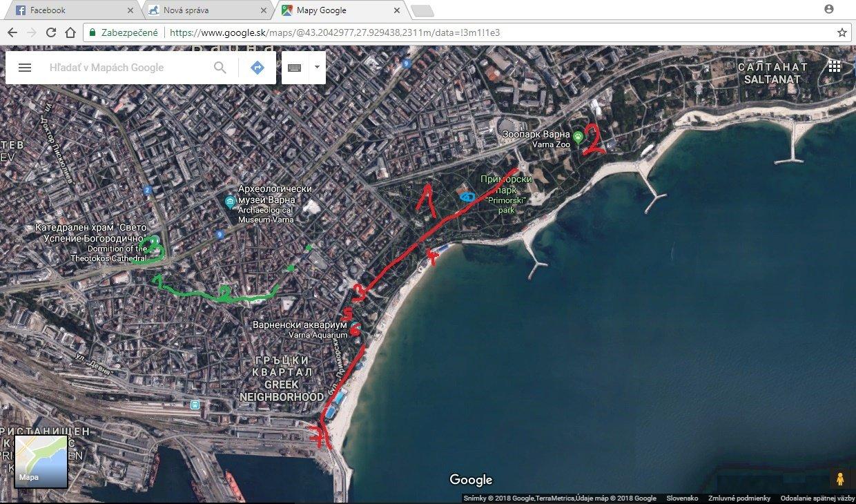This screenshot has height=504, width=856.
Task: Switch to Mapa view via layer thumbnail
Action: pyautogui.click(x=41, y=461)
